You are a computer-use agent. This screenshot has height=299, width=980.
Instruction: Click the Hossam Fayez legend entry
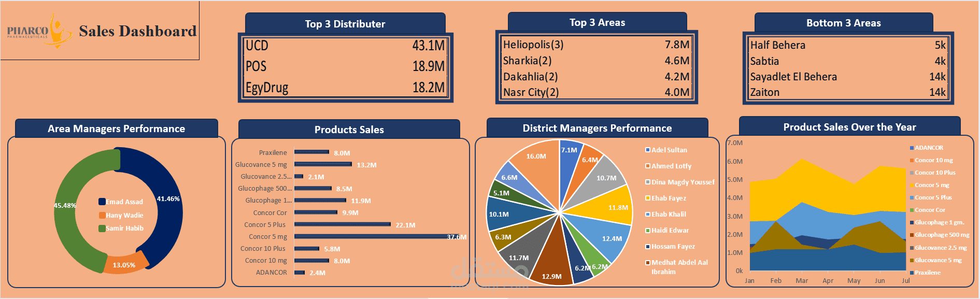pos(670,246)
